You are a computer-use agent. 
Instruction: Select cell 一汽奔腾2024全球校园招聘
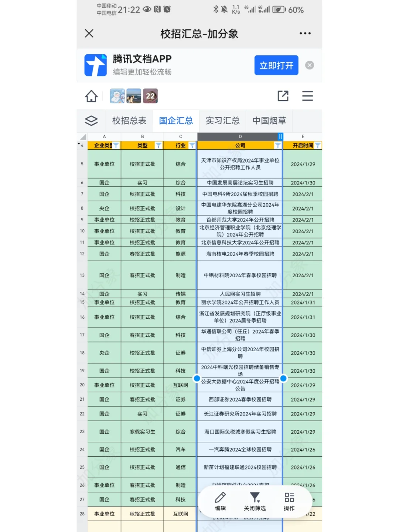click(x=240, y=450)
